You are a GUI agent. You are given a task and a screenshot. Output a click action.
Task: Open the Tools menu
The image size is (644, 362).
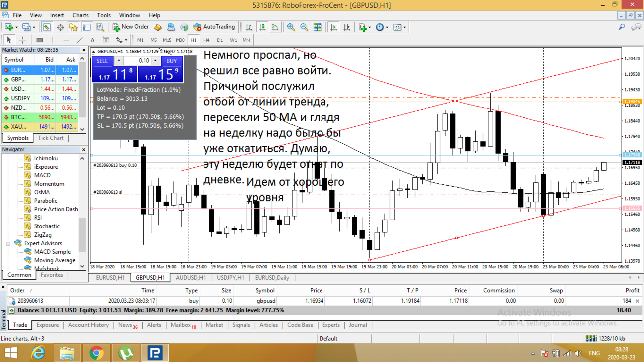pyautogui.click(x=104, y=15)
